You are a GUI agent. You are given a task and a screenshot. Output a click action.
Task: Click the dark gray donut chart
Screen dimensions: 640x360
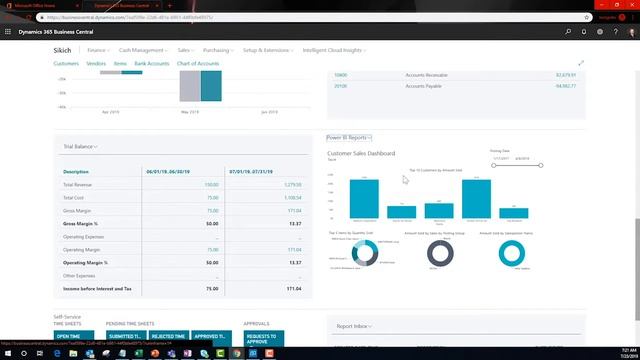click(440, 253)
